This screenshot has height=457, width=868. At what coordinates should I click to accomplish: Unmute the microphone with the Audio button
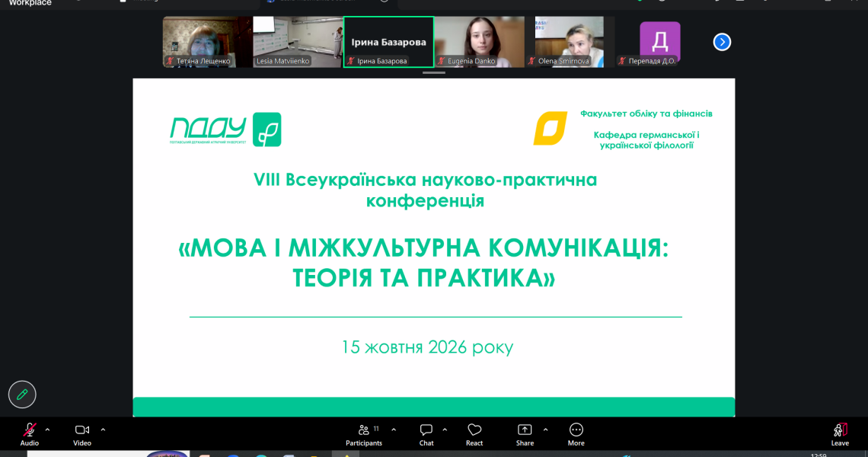pyautogui.click(x=30, y=434)
